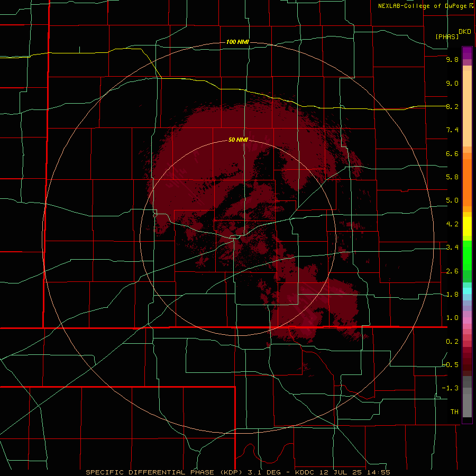Click the 8.2 scale value

452,106
